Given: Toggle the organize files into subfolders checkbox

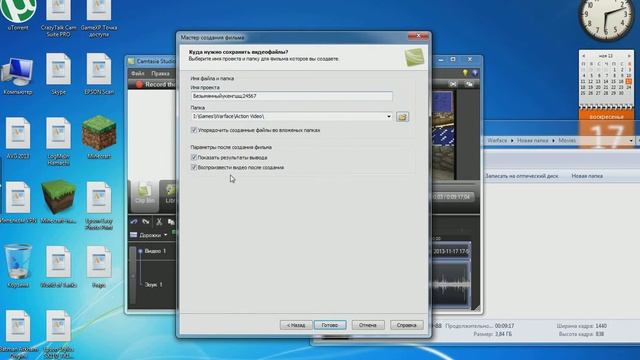Looking at the screenshot, I should pos(194,130).
